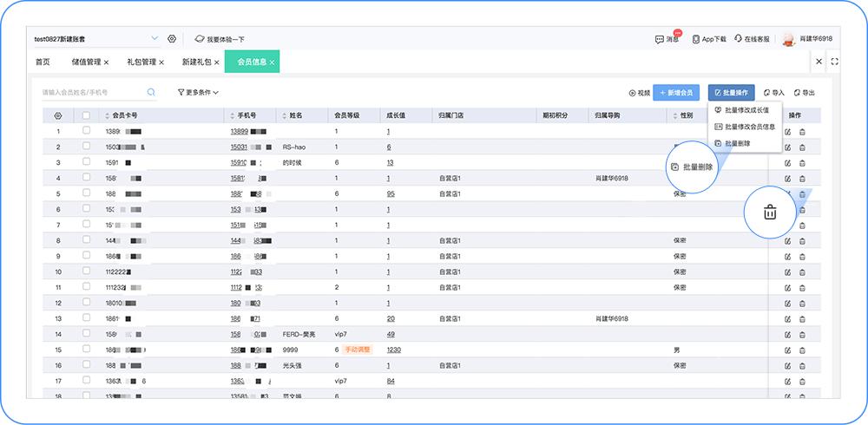Viewport: 868px width, 425px height.
Task: Sort by 性别 column arrows
Action: [675, 115]
